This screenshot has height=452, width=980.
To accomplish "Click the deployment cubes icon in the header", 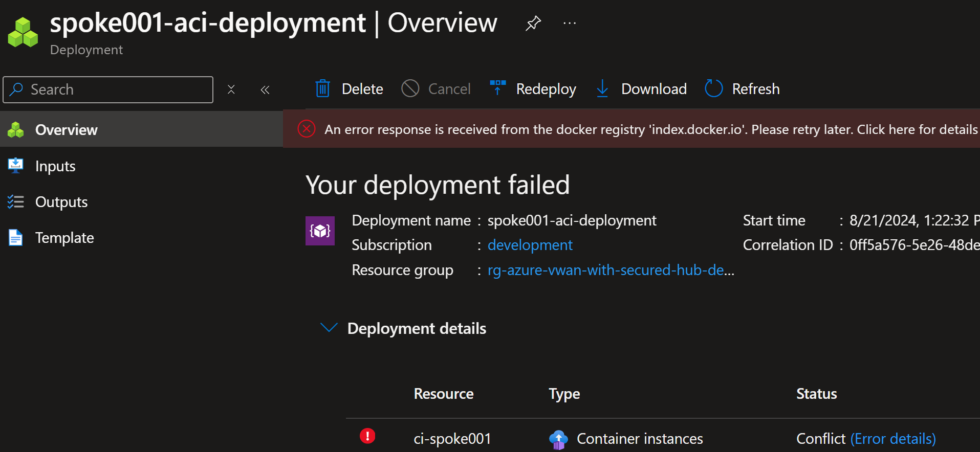I will tap(23, 33).
